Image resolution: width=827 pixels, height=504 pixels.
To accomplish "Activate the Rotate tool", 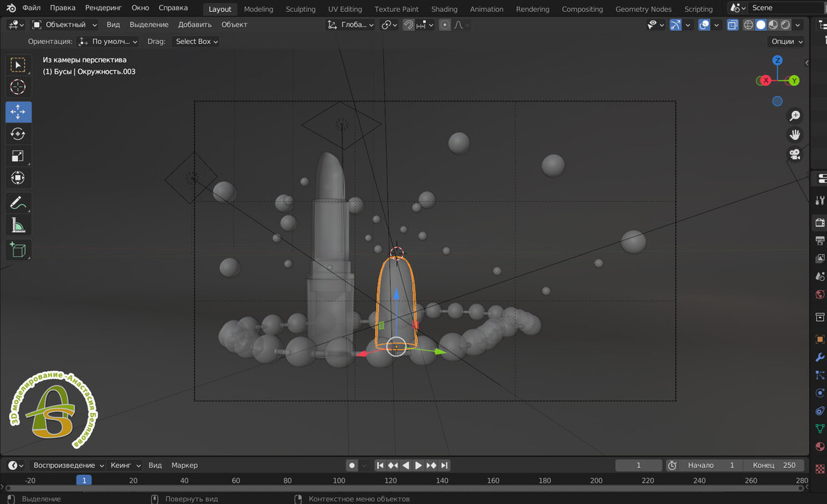I will point(19,134).
